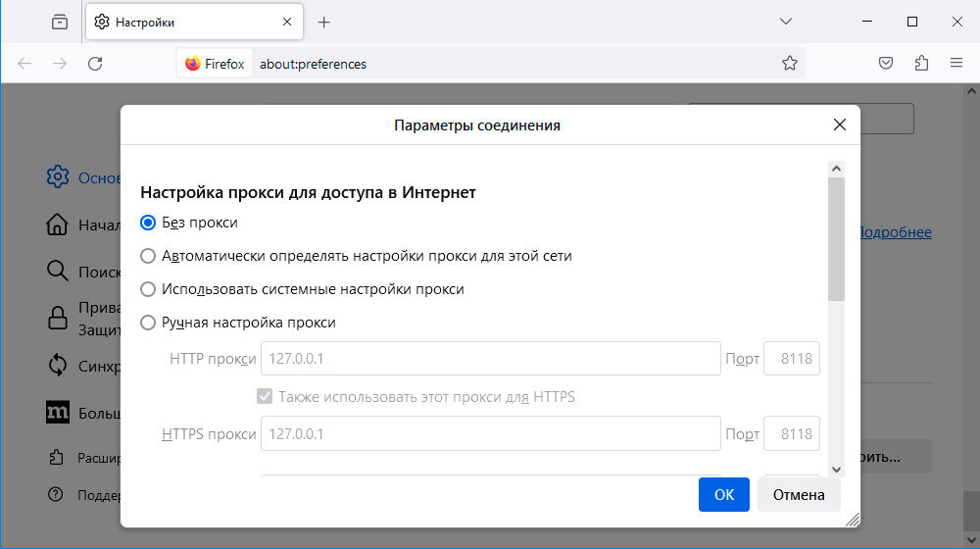The image size is (980, 549).
Task: Click the HTTPS прокси address field
Action: point(491,433)
